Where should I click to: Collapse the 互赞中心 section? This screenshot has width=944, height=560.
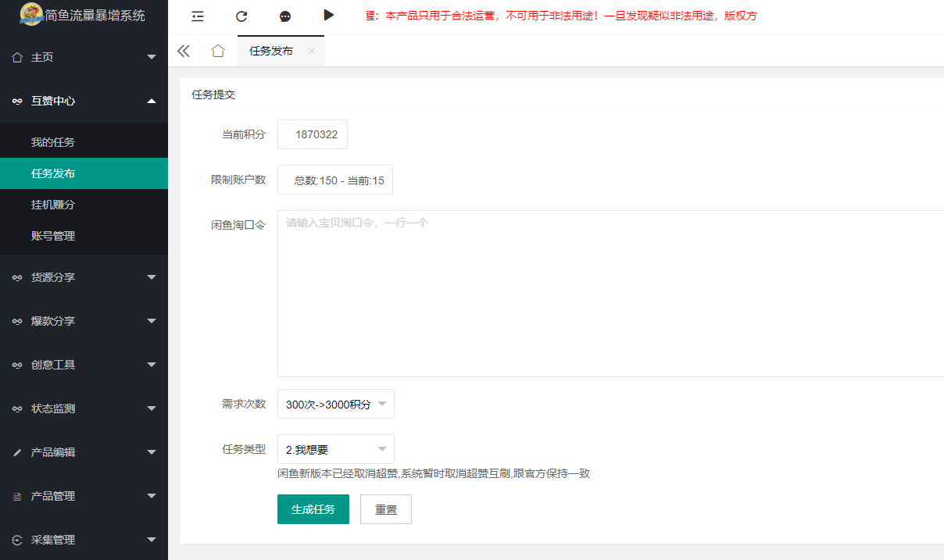(x=84, y=101)
